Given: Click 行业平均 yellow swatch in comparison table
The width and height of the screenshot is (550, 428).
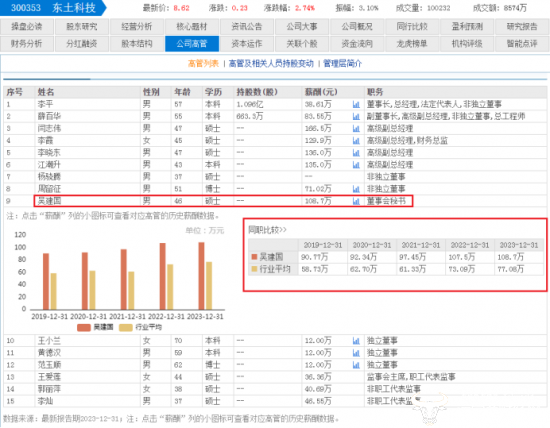Looking at the screenshot, I should coord(255,269).
